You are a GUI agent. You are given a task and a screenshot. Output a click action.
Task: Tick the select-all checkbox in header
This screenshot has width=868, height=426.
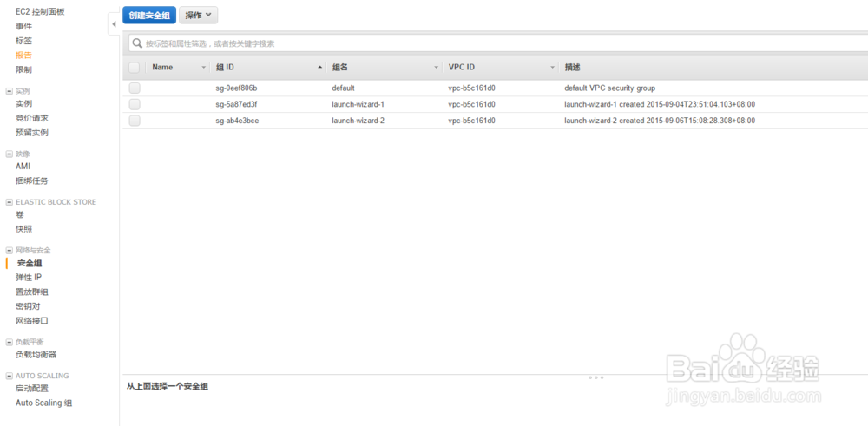(x=134, y=68)
